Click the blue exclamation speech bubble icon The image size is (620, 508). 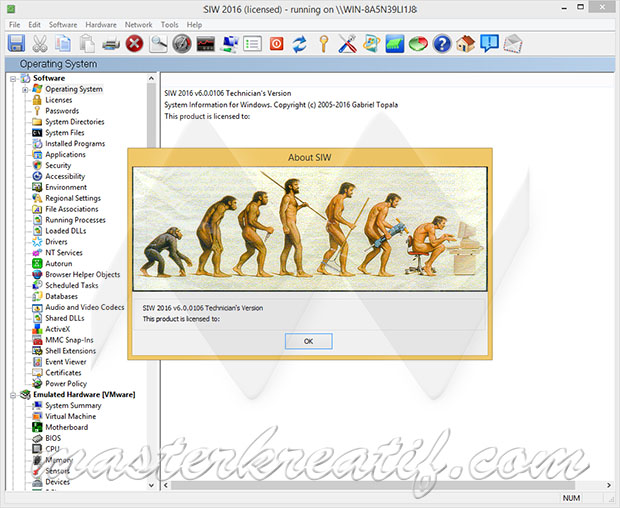click(x=490, y=43)
